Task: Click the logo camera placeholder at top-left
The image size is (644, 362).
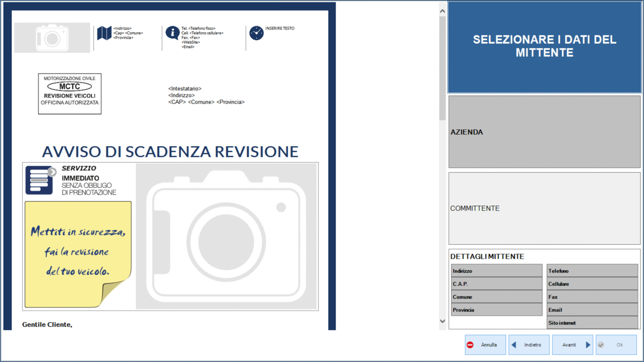Action: tap(52, 38)
